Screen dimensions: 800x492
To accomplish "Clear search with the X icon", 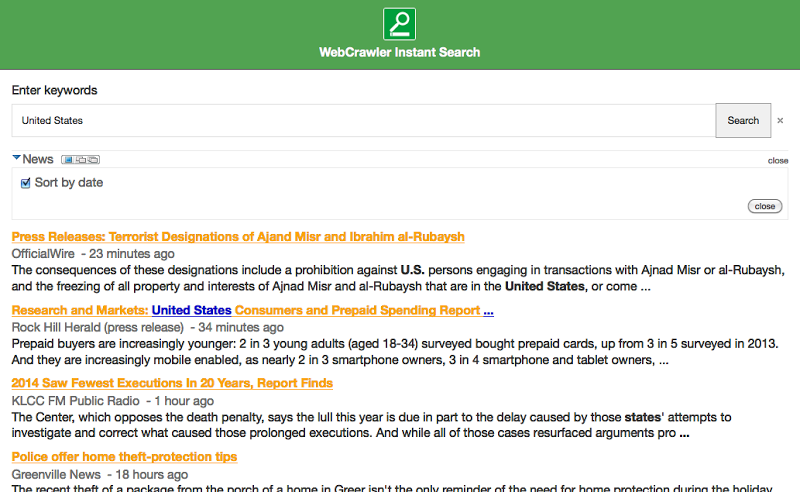I will 780,120.
